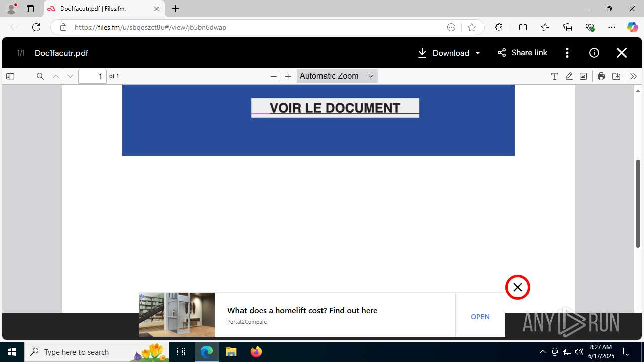Open find in document search icon
Image resolution: width=644 pixels, height=362 pixels.
point(40,76)
